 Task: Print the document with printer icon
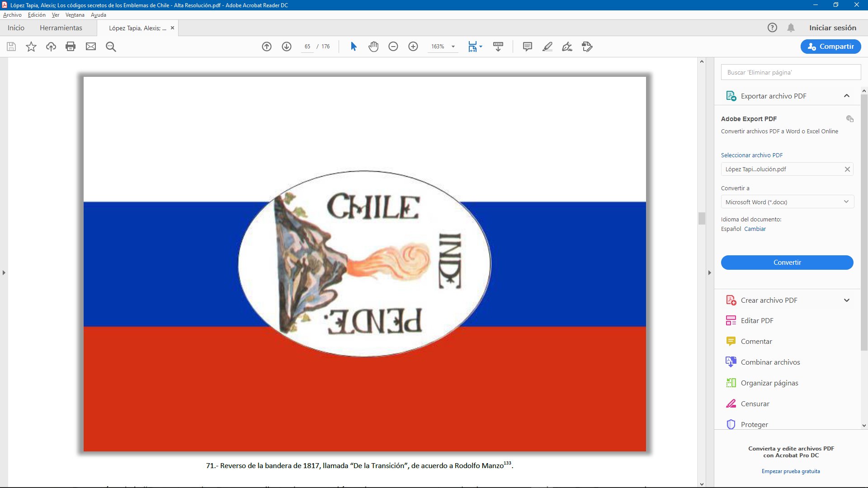click(x=71, y=47)
